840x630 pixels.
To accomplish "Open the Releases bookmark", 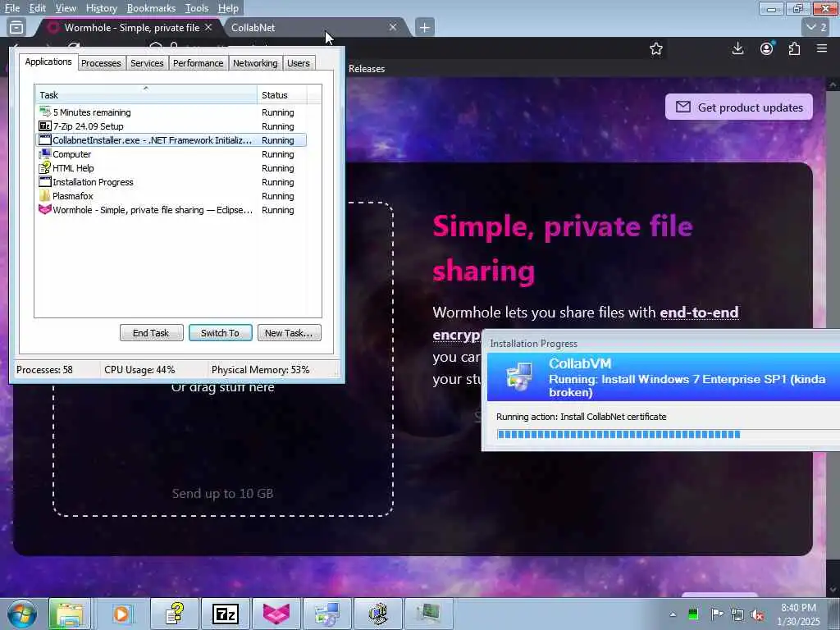I will [x=367, y=69].
